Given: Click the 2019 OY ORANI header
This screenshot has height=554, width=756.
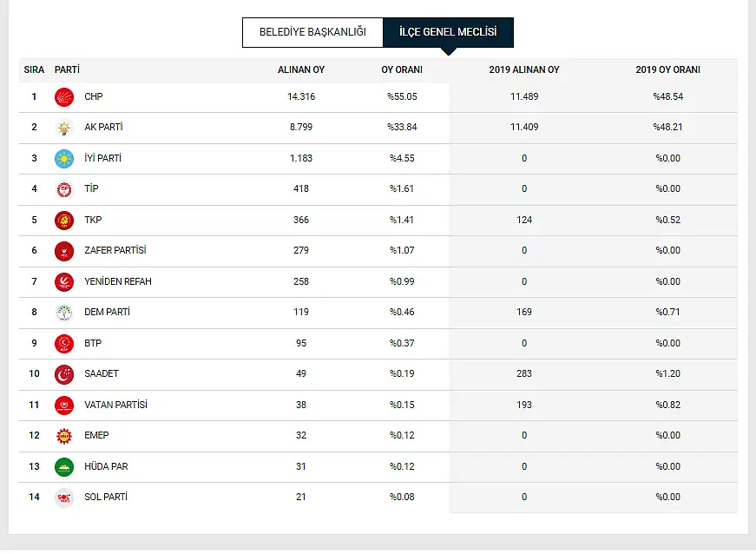Looking at the screenshot, I should [667, 69].
